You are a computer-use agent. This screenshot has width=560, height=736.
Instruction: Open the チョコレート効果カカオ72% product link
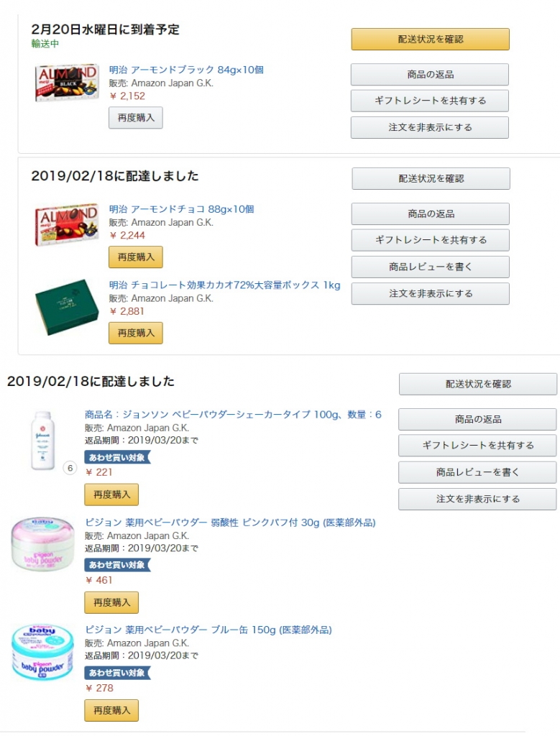[x=224, y=285]
